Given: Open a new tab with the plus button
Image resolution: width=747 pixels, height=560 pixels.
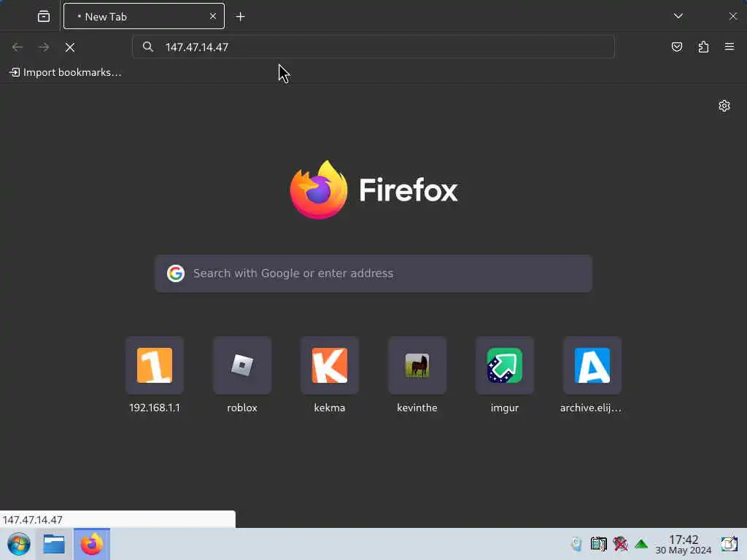Looking at the screenshot, I should 241,17.
